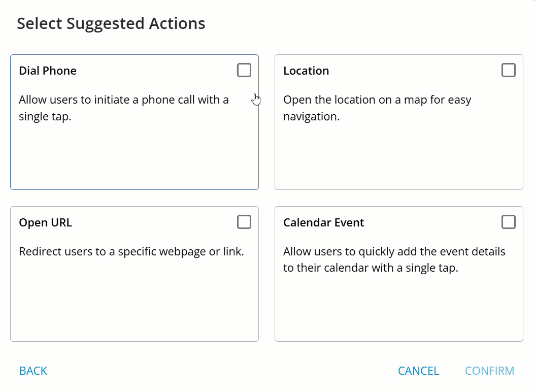Click the "Select Suggested Actions" heading
The height and width of the screenshot is (392, 535).
pos(111,23)
